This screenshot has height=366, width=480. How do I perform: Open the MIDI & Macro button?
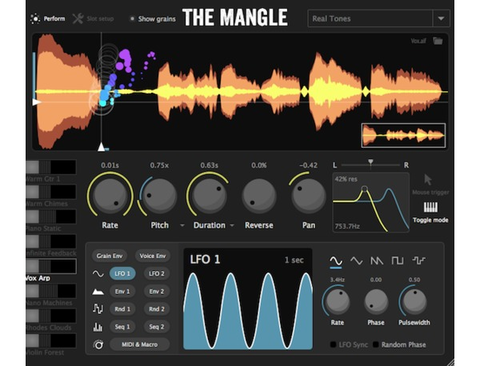click(x=139, y=344)
